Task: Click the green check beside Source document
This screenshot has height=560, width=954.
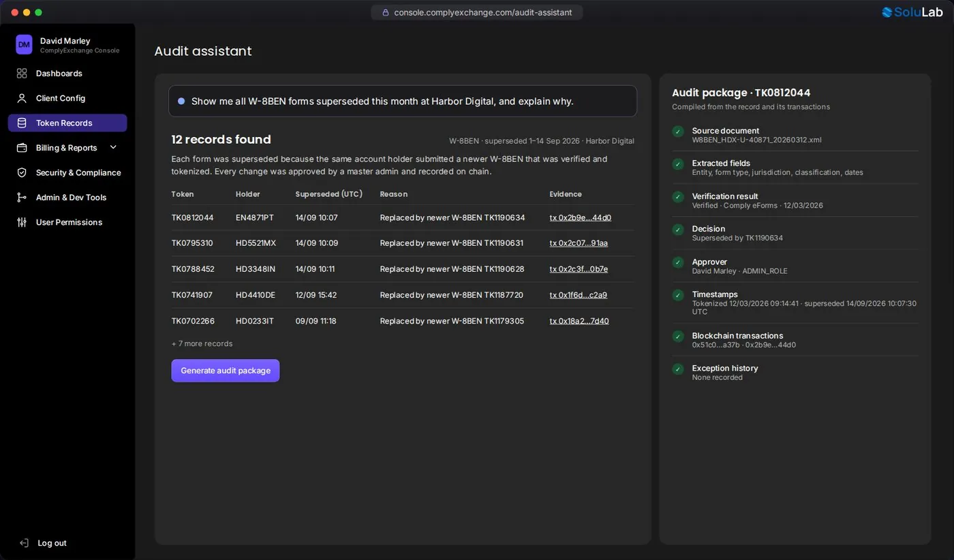Action: 678,131
